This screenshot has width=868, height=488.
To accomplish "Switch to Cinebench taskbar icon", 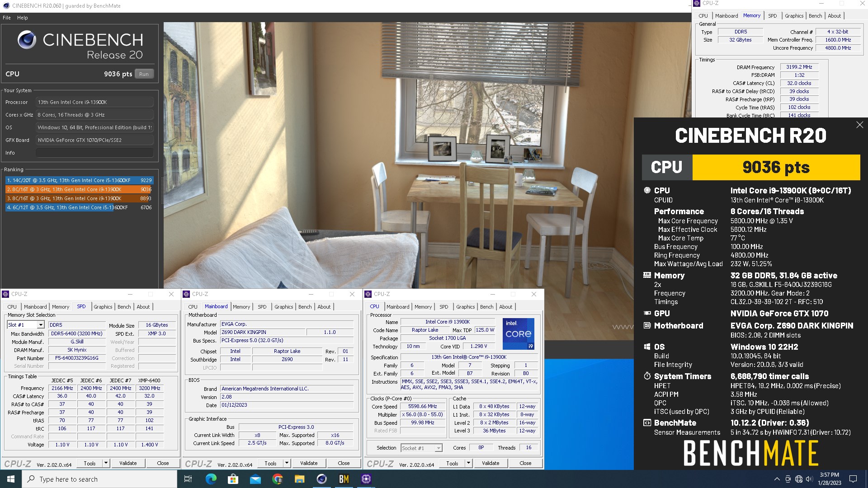I will (x=321, y=479).
